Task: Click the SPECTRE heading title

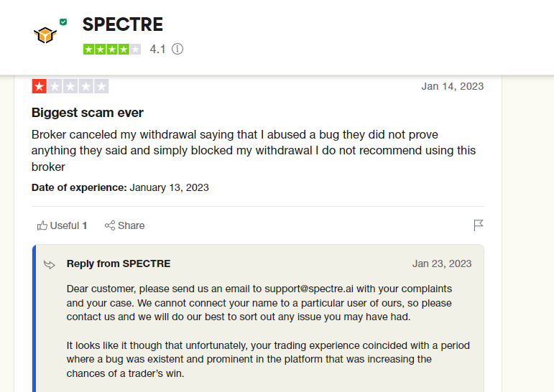Action: [x=123, y=24]
